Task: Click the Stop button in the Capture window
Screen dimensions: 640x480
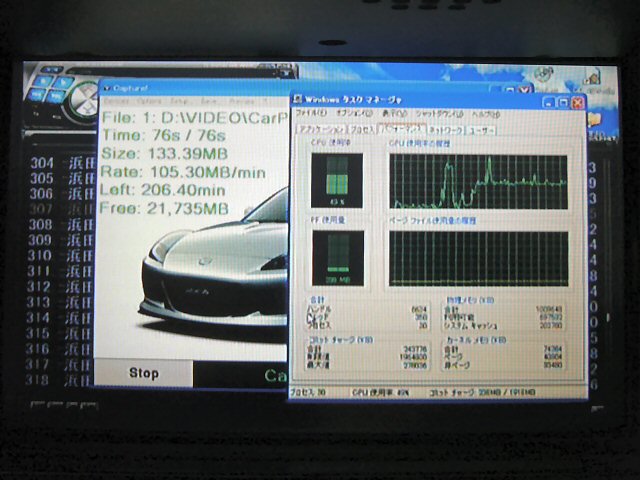Action: click(143, 373)
